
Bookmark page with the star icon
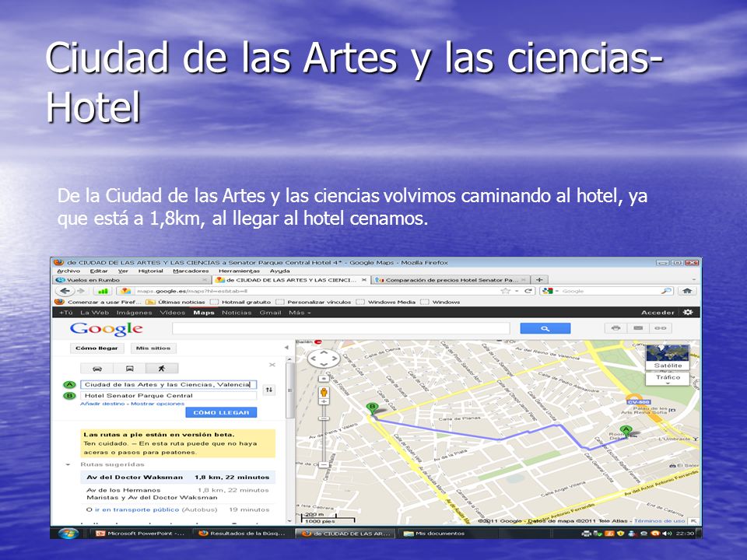click(x=506, y=291)
